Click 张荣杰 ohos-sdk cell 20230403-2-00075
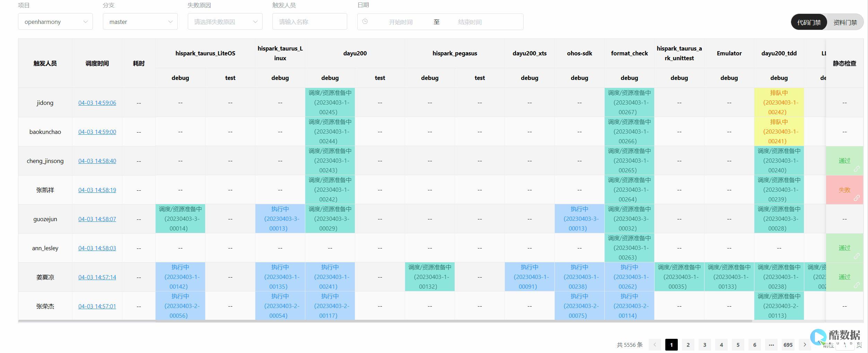 click(x=579, y=306)
